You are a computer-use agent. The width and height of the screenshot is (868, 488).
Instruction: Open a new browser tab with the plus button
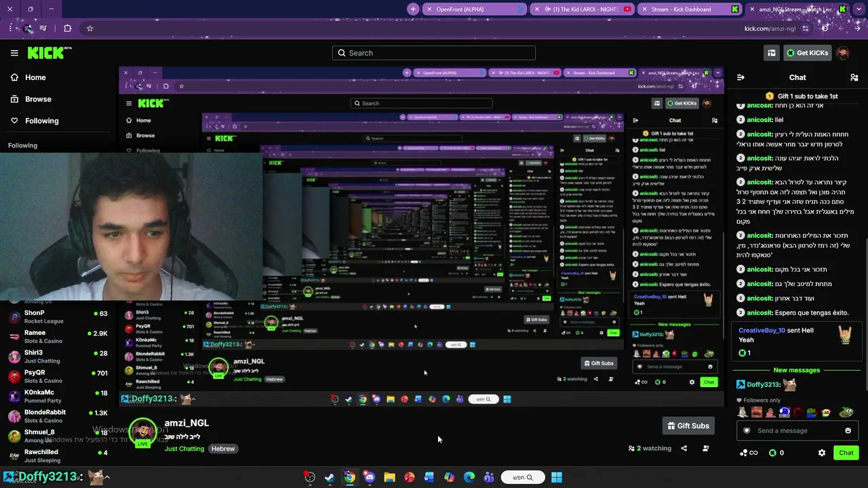pos(413,9)
